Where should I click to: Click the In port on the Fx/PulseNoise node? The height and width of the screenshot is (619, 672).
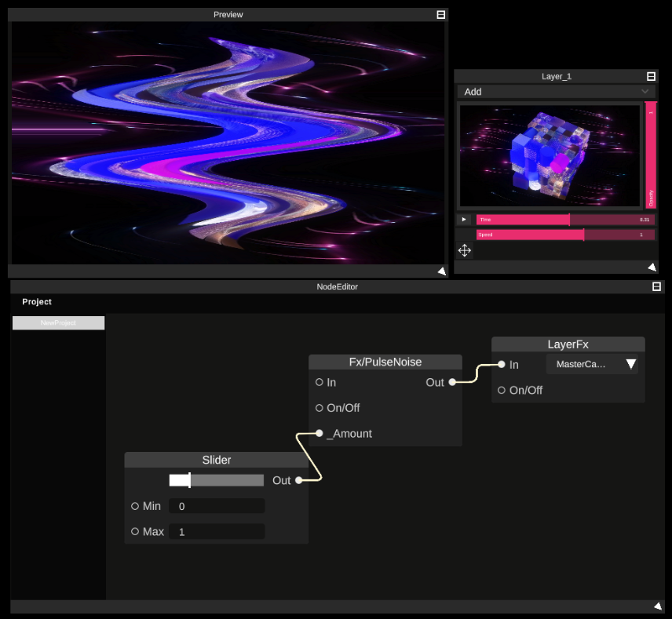319,383
